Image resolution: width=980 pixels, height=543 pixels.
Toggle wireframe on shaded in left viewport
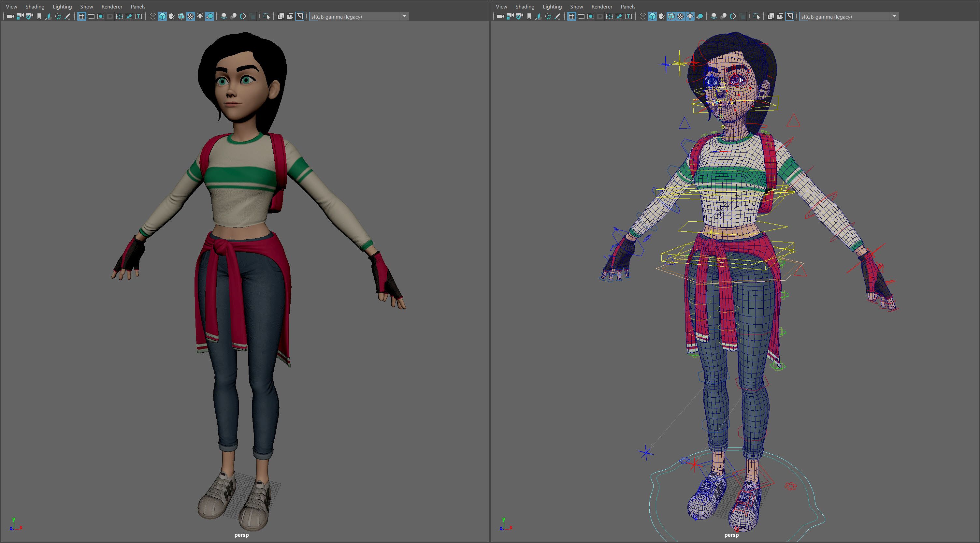(x=181, y=16)
